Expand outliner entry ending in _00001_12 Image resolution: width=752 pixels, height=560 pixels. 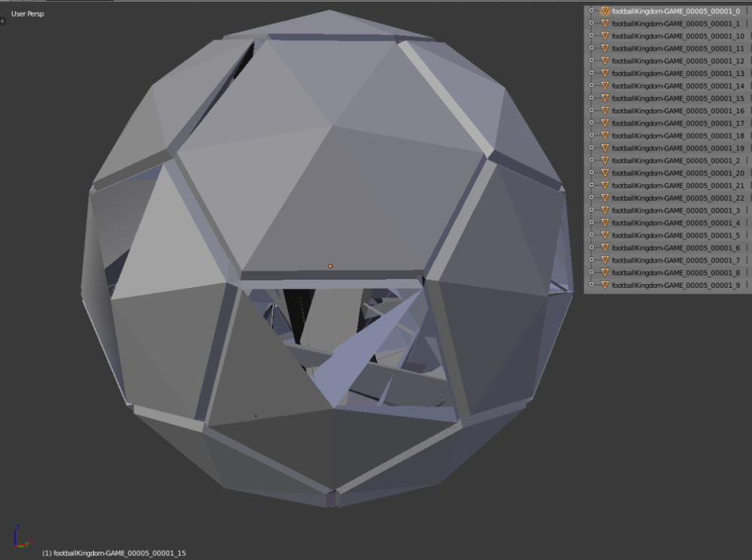click(x=592, y=61)
